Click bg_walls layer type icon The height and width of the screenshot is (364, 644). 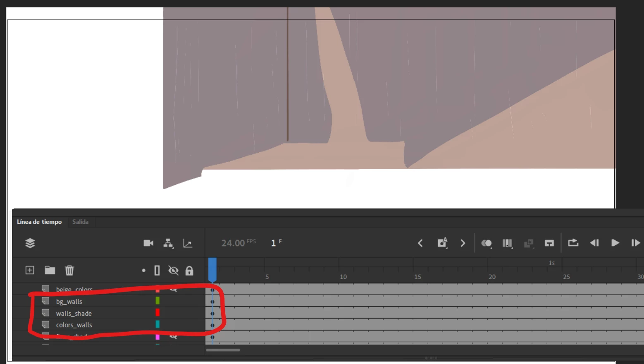pyautogui.click(x=45, y=301)
